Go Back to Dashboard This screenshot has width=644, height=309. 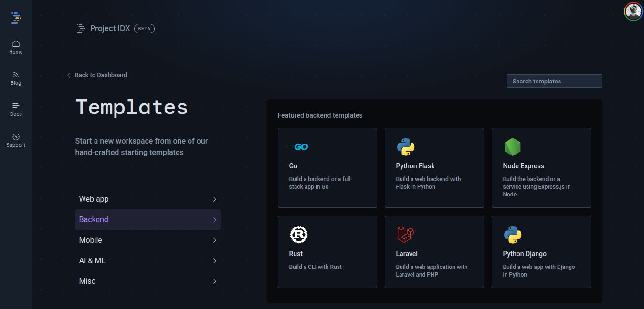[x=97, y=75]
